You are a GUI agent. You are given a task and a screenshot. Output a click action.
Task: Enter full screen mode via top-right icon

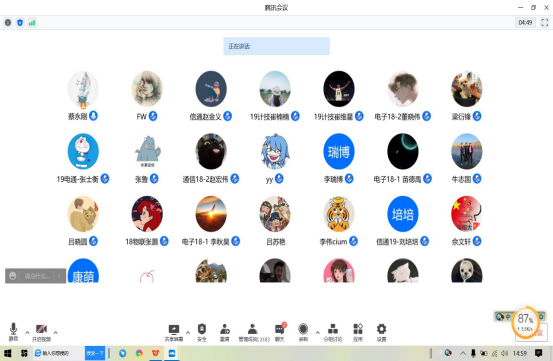click(x=545, y=23)
